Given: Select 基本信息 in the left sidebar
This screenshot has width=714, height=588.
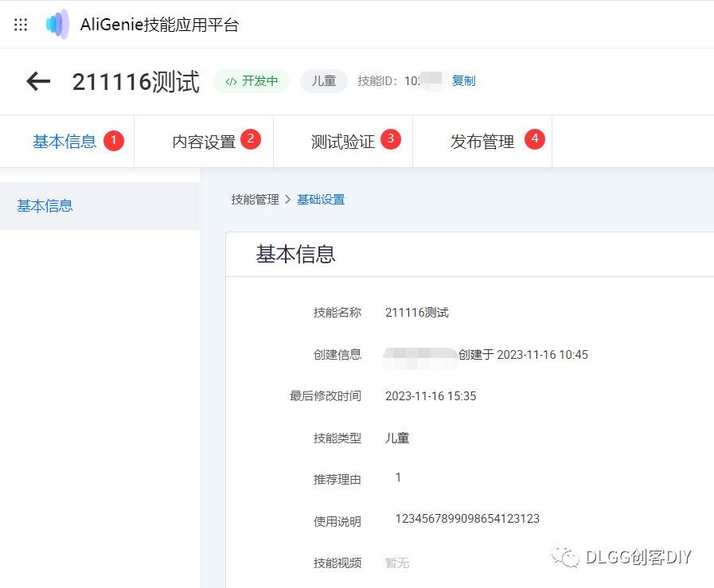Looking at the screenshot, I should [x=99, y=206].
